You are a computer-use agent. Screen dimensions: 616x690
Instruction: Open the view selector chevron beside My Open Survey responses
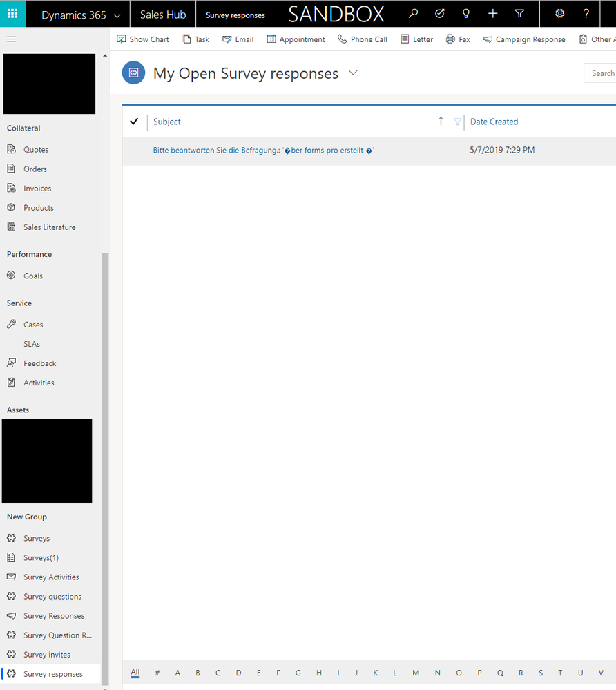(353, 73)
